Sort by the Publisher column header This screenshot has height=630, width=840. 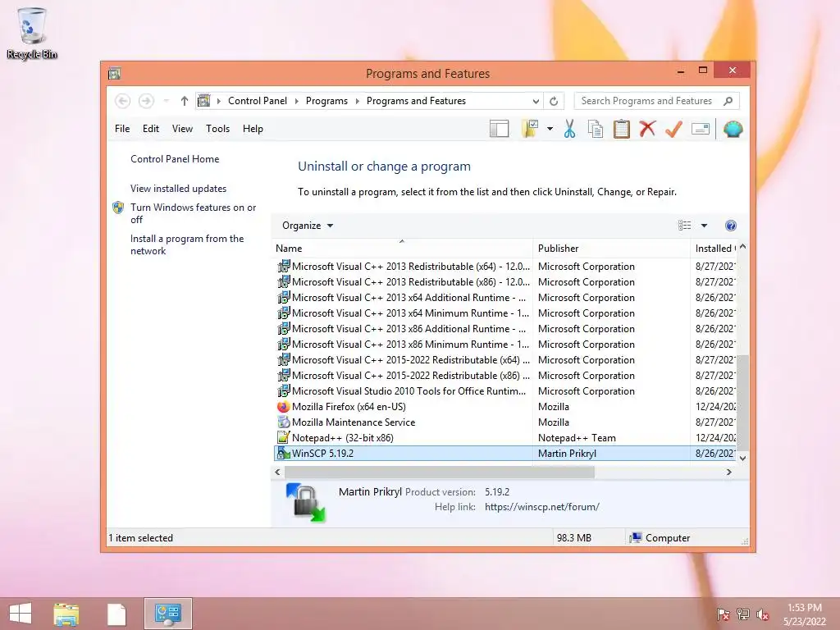click(x=611, y=248)
